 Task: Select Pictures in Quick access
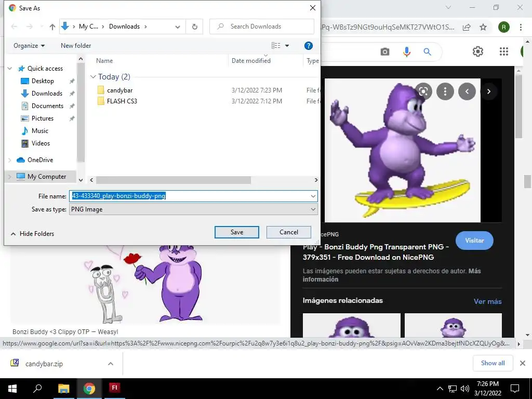[x=43, y=118]
